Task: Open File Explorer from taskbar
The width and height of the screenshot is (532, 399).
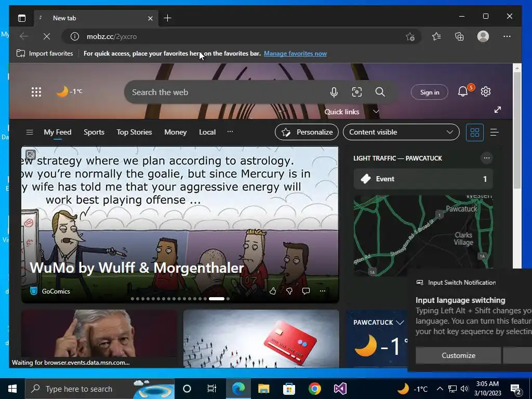Action: (263, 389)
